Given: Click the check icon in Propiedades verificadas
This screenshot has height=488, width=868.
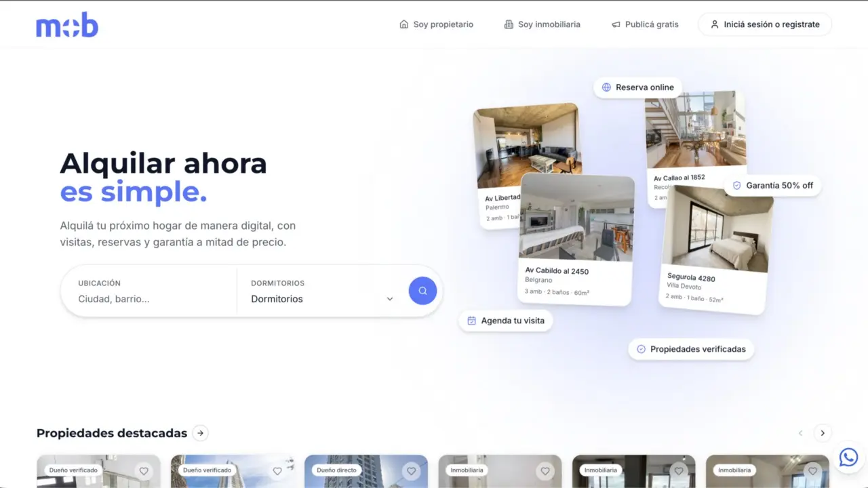Looking at the screenshot, I should coord(641,349).
